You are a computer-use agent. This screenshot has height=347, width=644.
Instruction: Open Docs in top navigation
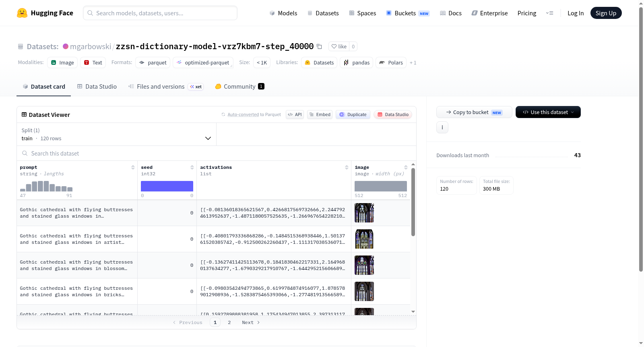(x=451, y=13)
